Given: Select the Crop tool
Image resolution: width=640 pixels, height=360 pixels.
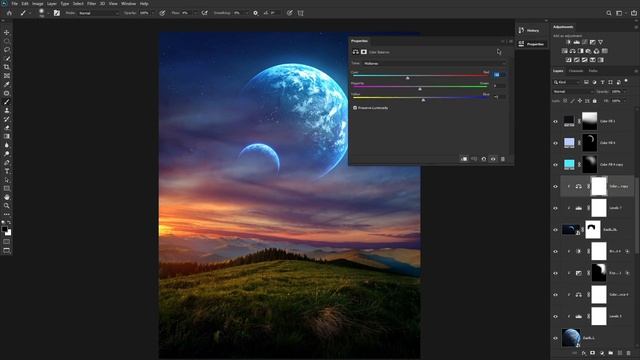Looking at the screenshot, I should point(7,67).
